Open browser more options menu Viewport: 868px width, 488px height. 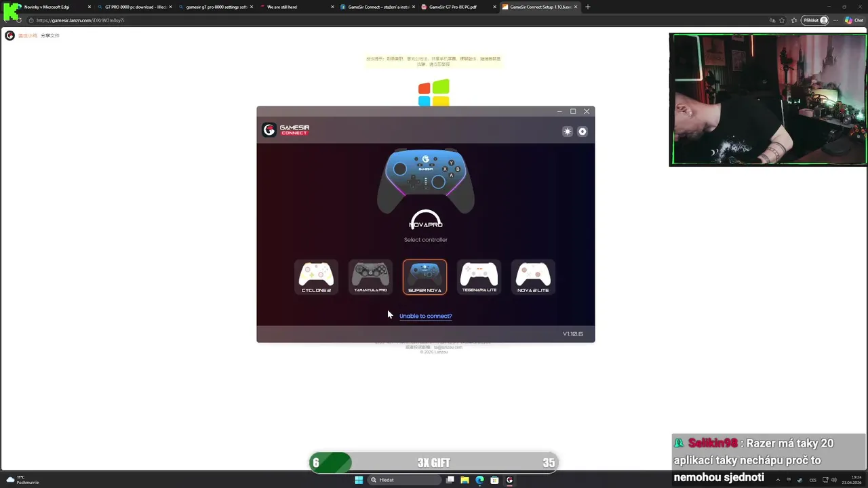[836, 20]
